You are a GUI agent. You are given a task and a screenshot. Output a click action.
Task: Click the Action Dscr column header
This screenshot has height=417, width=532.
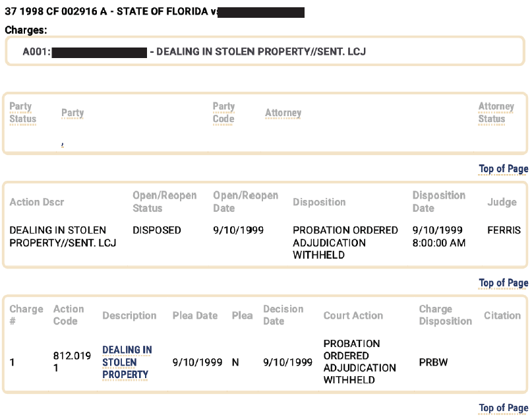tap(37, 202)
